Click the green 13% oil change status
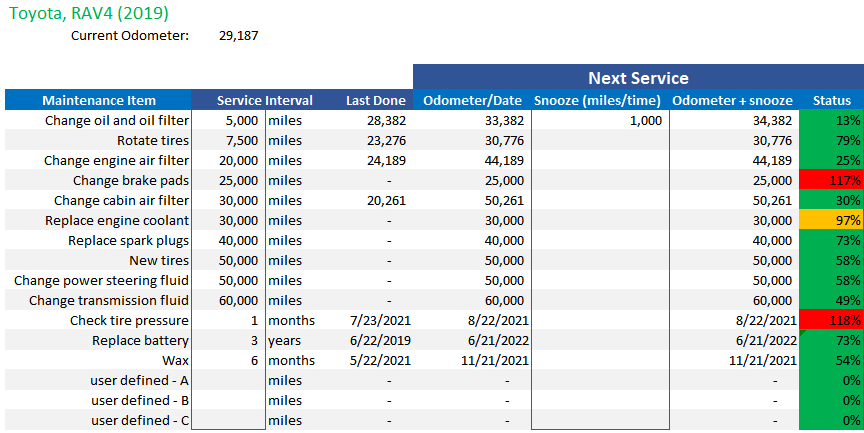 point(832,120)
